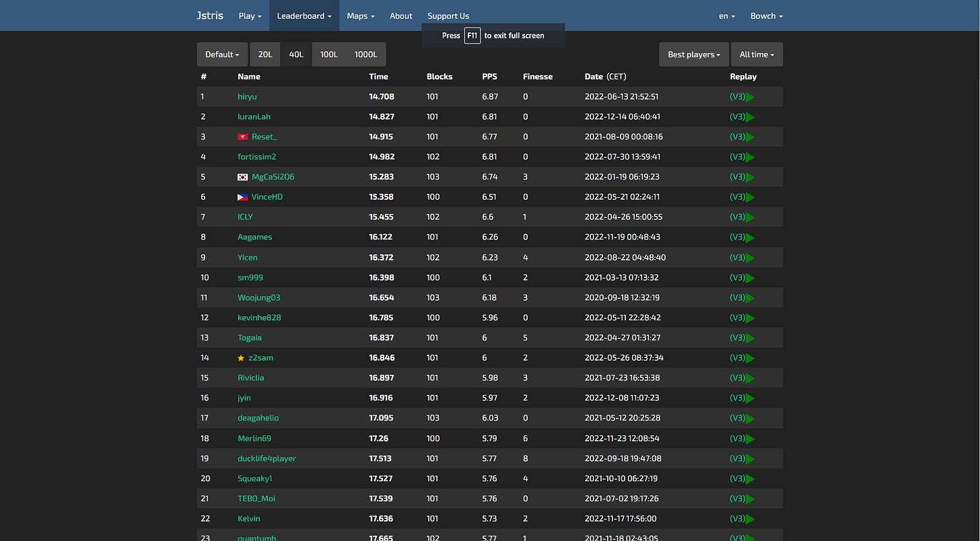This screenshot has width=980, height=541.
Task: Play hiryu's replay using the green arrow
Action: (749, 96)
